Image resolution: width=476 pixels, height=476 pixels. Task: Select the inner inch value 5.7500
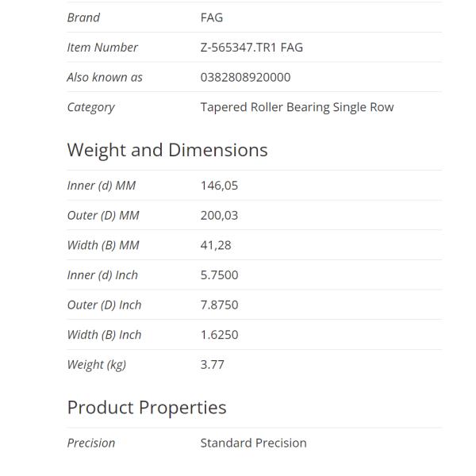[x=219, y=275]
